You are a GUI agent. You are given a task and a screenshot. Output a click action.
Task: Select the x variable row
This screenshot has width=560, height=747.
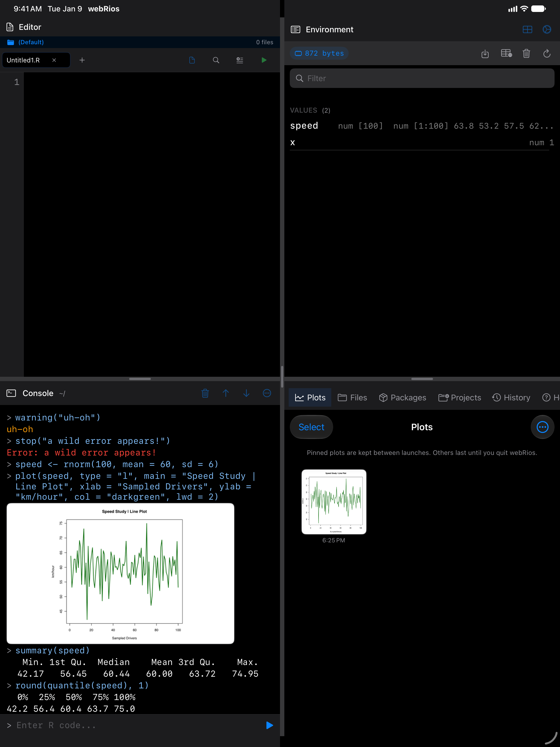(422, 143)
